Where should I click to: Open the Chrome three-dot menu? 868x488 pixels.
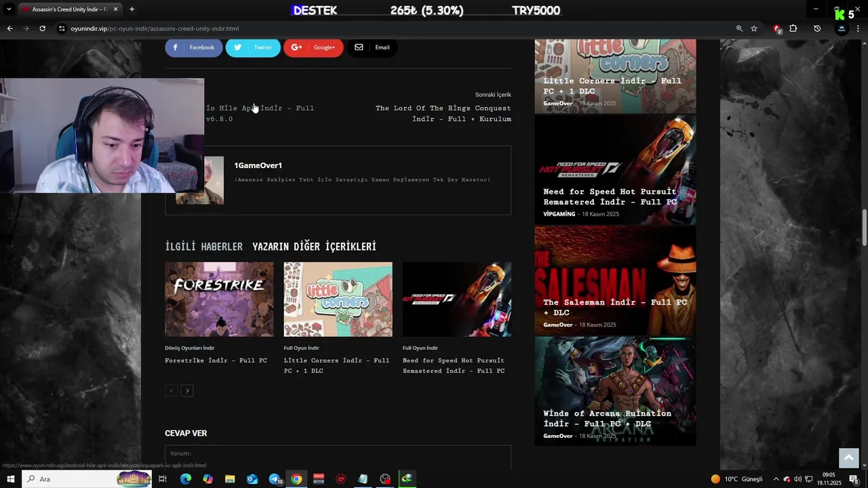tap(858, 28)
